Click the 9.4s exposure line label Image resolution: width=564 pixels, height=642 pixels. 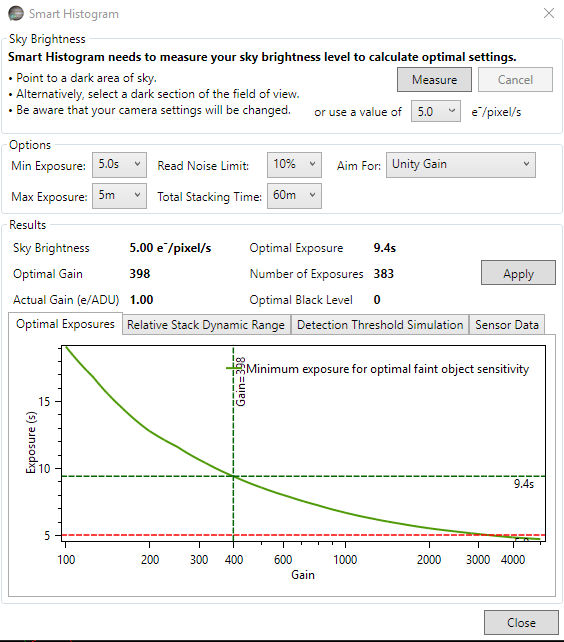click(524, 484)
